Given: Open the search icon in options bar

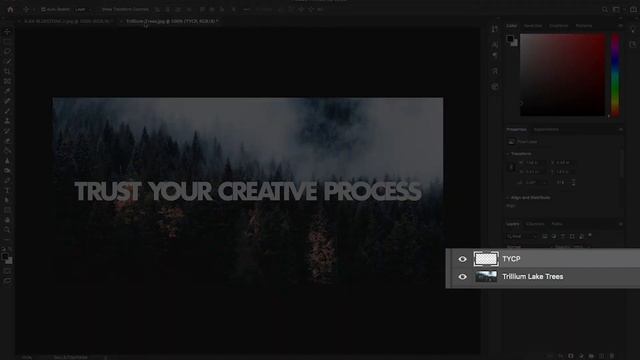Looking at the screenshot, I should point(605,9).
